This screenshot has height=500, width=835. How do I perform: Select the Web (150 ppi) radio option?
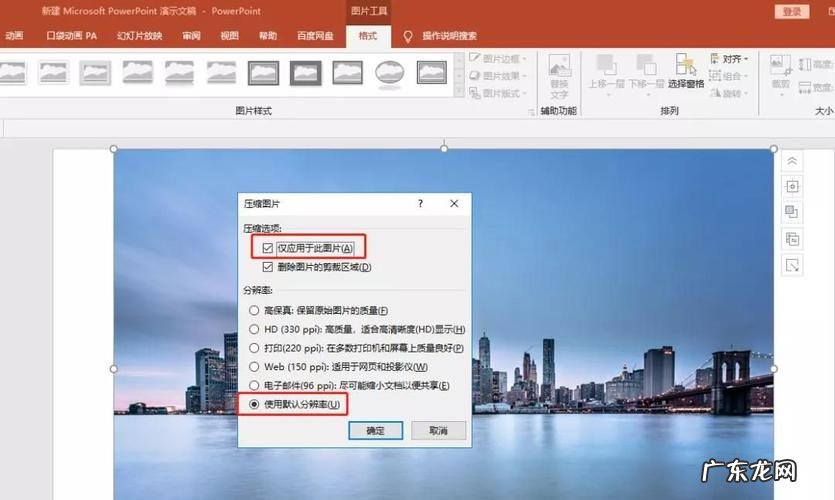253,367
